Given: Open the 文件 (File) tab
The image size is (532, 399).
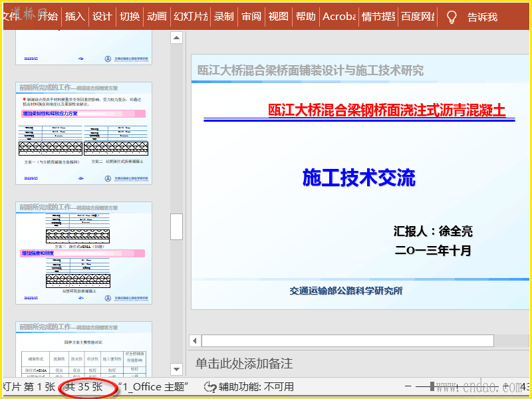Looking at the screenshot, I should click(x=11, y=16).
